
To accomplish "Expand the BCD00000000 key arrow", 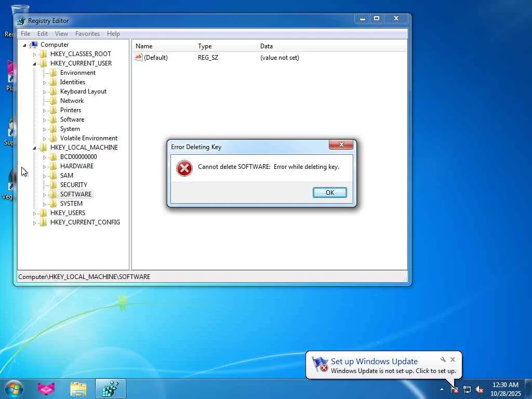I will 44,157.
